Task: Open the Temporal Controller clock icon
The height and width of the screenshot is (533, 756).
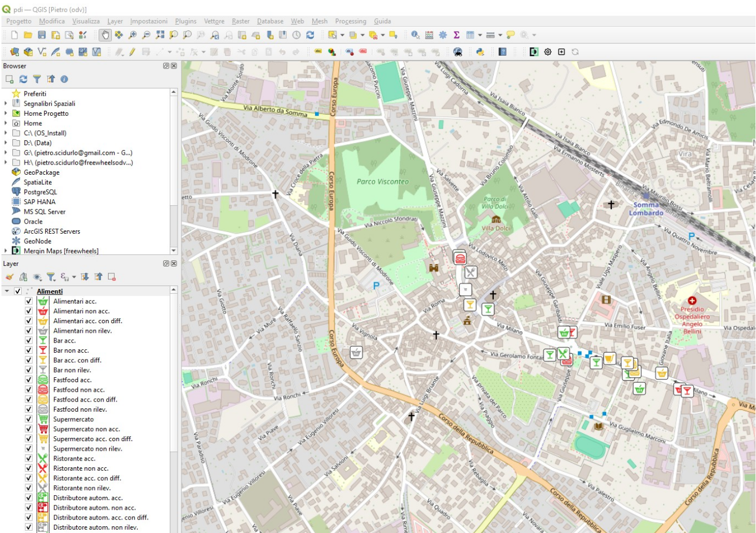Action: (296, 34)
